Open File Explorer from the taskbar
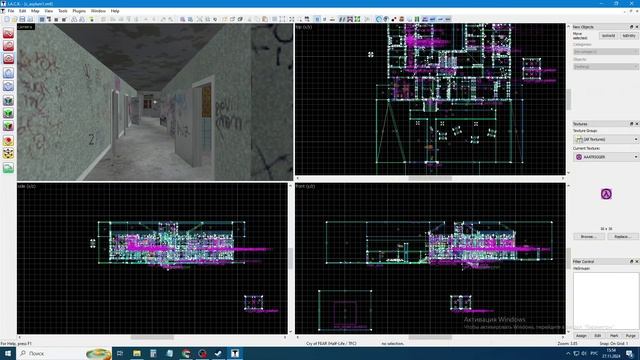Screen dimensions: 640x360 pos(137,353)
